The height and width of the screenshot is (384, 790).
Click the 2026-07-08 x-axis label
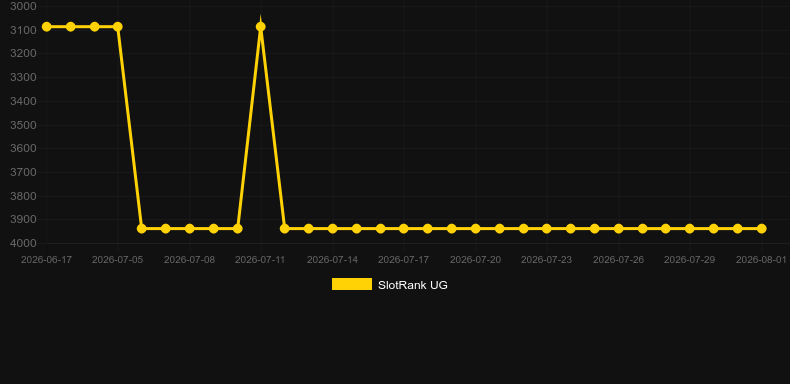pyautogui.click(x=189, y=260)
